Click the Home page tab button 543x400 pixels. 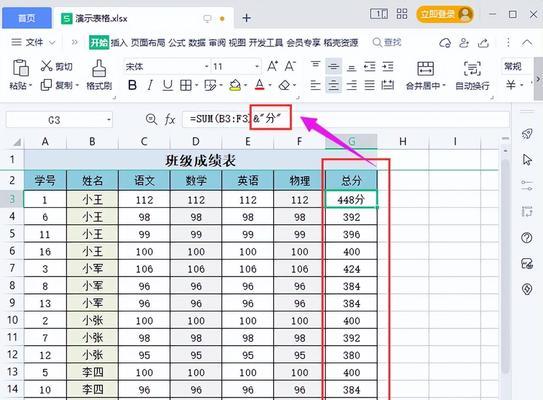pyautogui.click(x=27, y=18)
